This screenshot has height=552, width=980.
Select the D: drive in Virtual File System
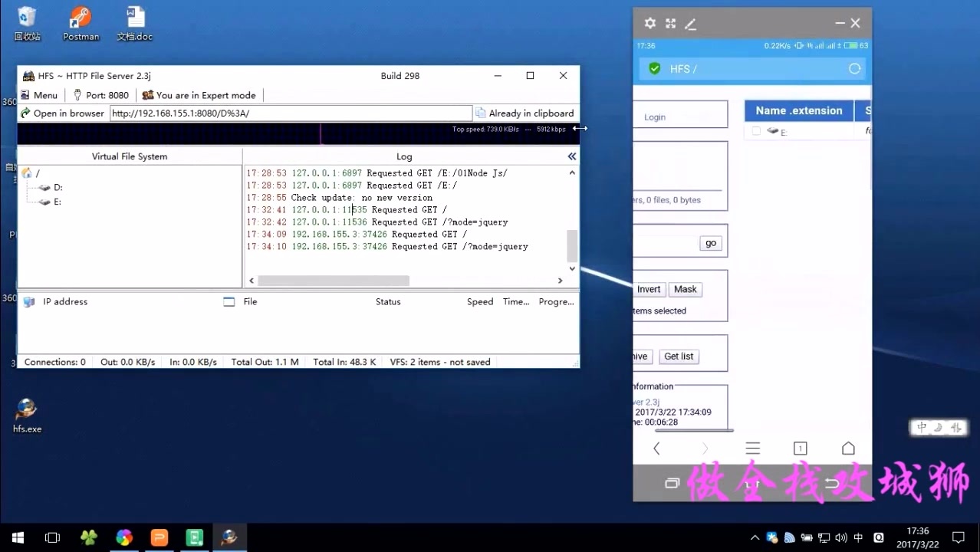click(x=51, y=188)
